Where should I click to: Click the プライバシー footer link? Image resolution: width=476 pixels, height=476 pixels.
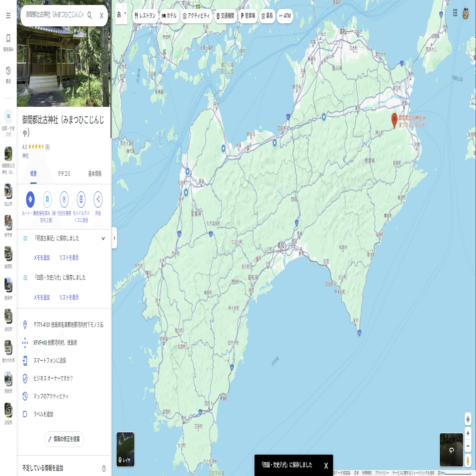(382, 473)
